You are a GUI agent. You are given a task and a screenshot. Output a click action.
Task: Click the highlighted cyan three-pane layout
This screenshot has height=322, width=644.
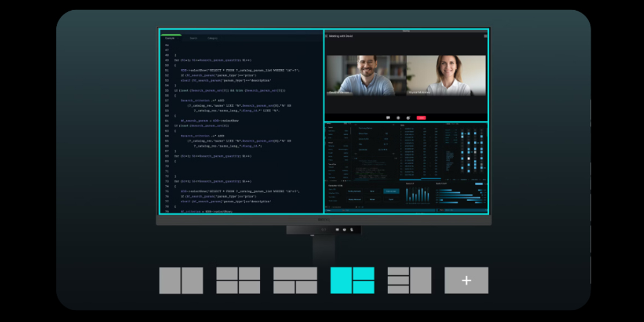pyautogui.click(x=352, y=280)
